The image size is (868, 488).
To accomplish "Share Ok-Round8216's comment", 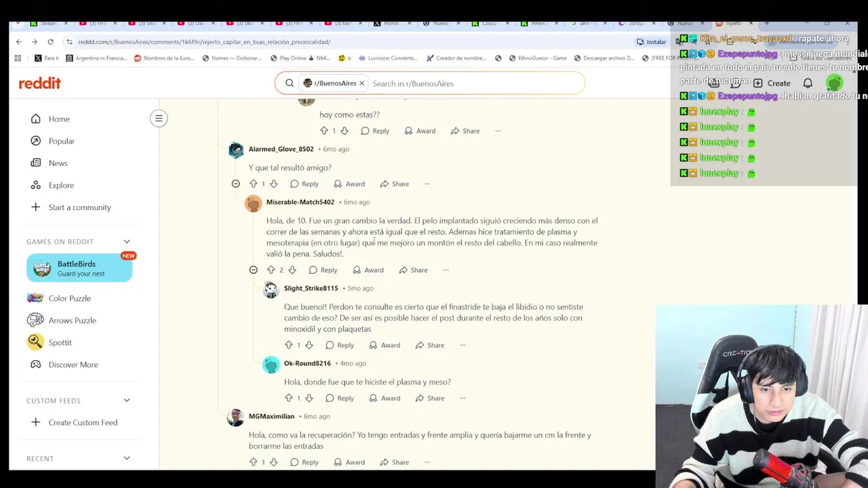I will tap(429, 398).
